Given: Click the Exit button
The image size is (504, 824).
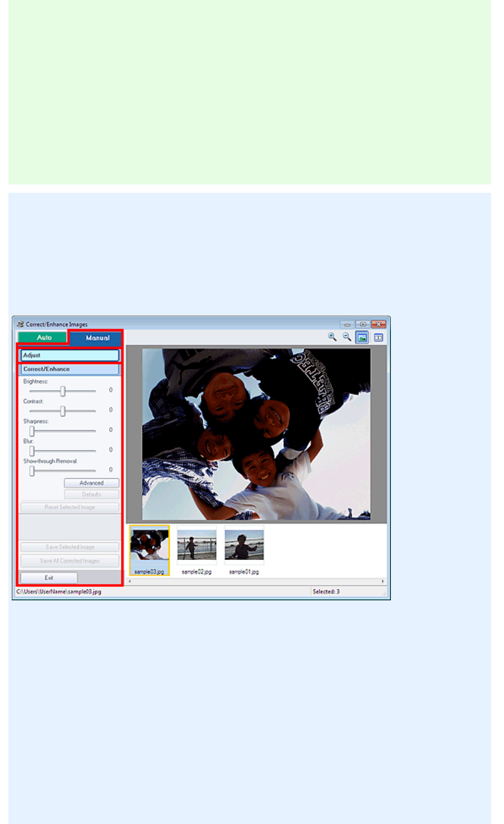Looking at the screenshot, I should click(x=49, y=578).
